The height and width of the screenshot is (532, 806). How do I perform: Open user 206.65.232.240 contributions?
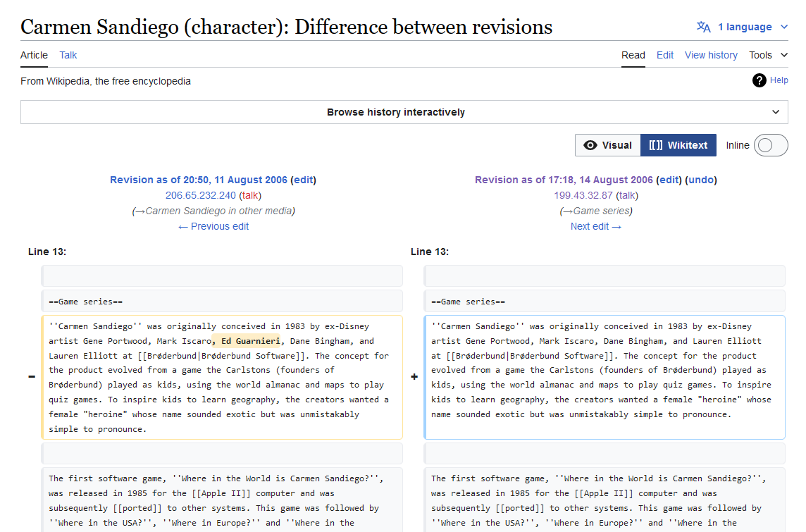201,195
